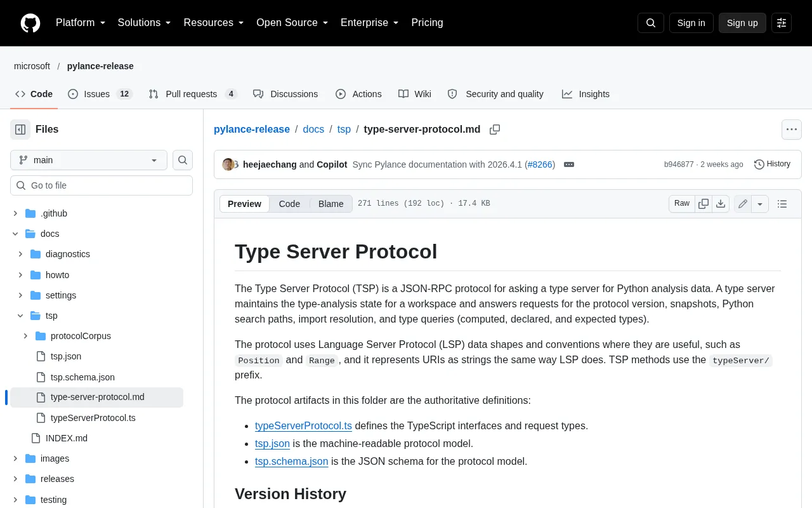Open the Actions tab
This screenshot has height=508, width=812.
[358, 94]
